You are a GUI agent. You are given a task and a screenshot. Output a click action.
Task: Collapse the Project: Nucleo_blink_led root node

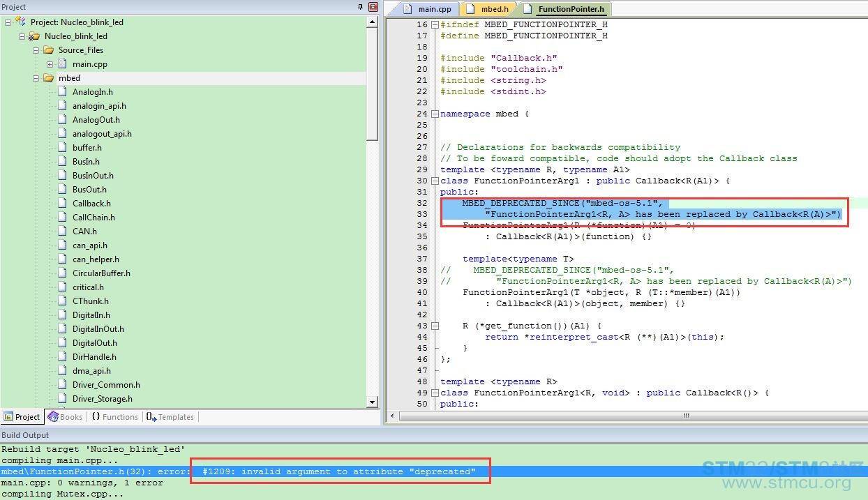(x=8, y=22)
